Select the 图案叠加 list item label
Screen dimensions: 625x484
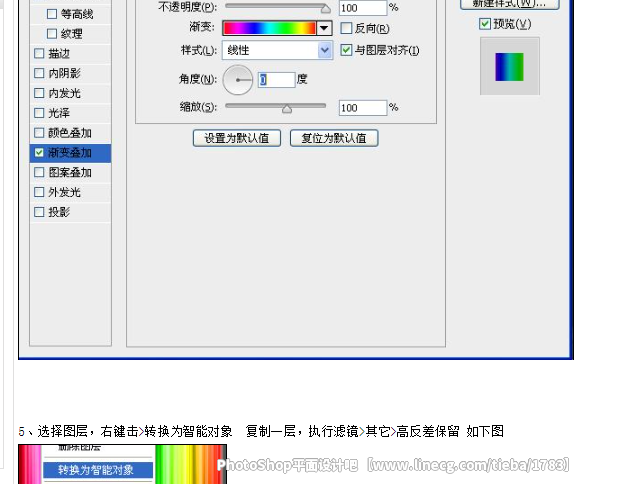(70, 173)
